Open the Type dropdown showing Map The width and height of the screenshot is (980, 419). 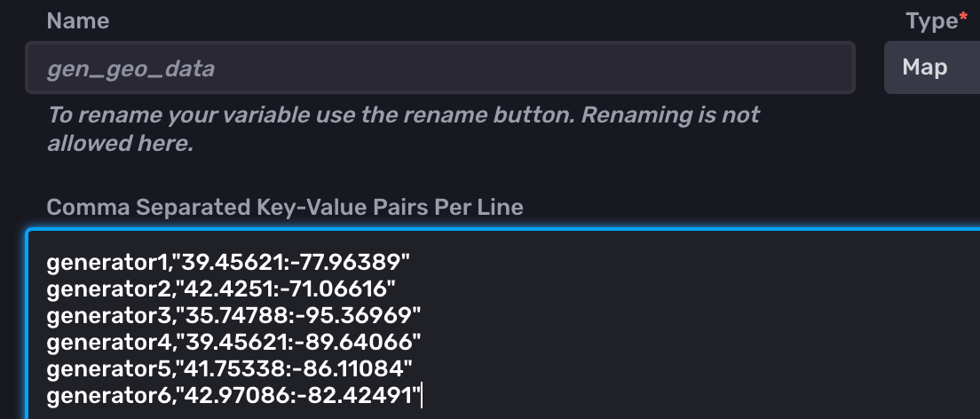pyautogui.click(x=930, y=67)
